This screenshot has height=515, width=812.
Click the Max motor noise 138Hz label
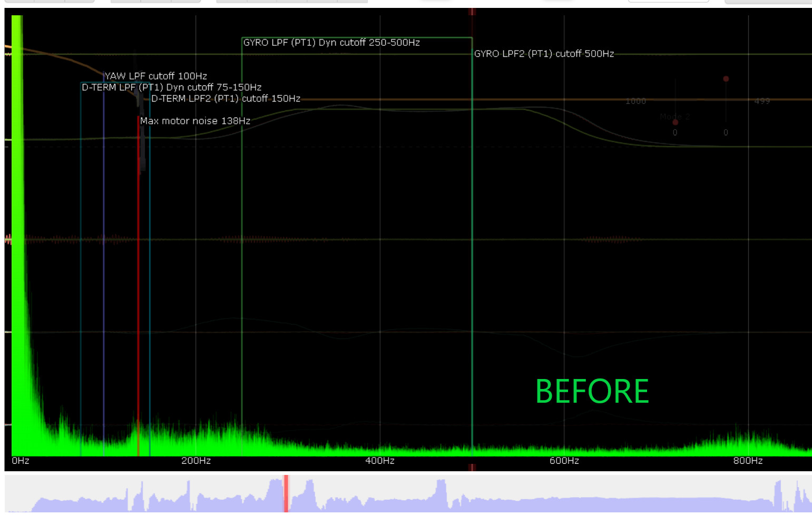pos(195,121)
